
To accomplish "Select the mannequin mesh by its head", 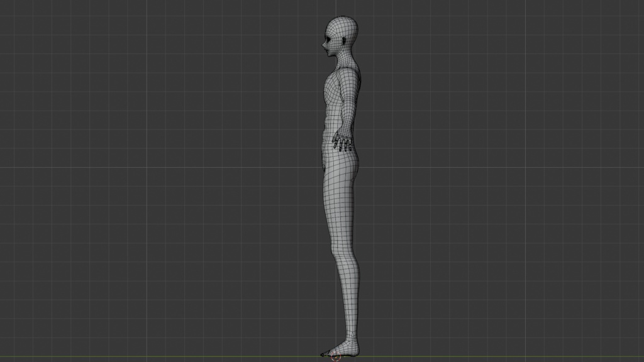I will click(x=340, y=36).
